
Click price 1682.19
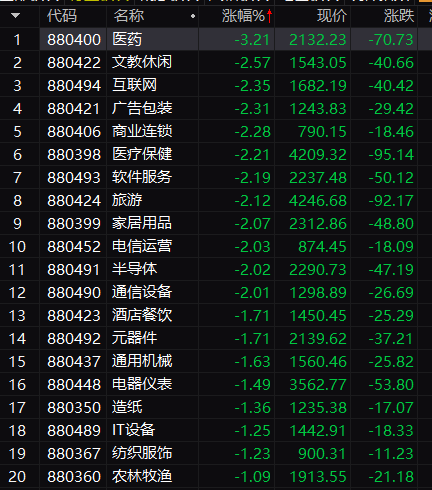318,86
